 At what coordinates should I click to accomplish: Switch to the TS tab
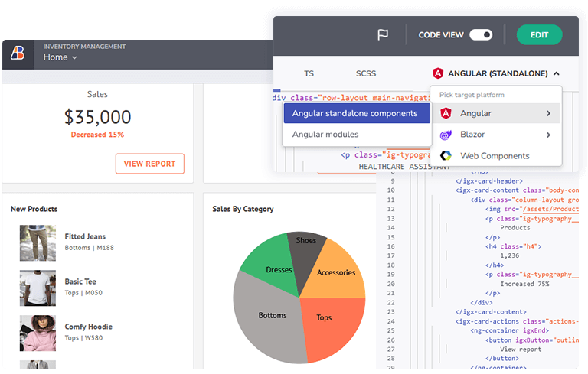[x=309, y=73]
